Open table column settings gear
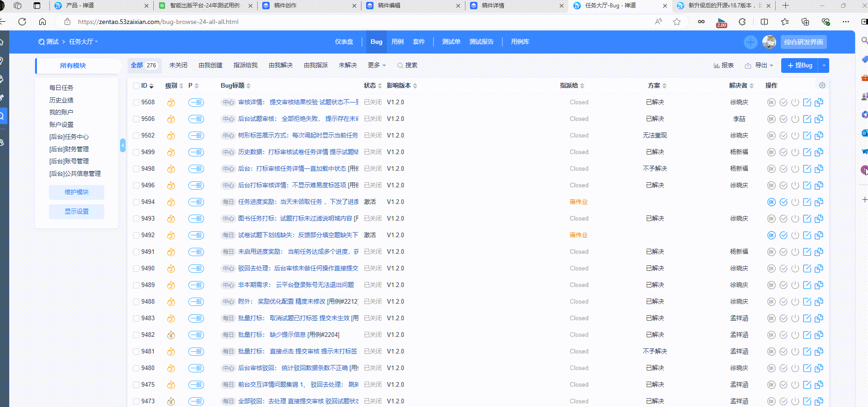Screen dimensions: 868x407 click(x=822, y=85)
